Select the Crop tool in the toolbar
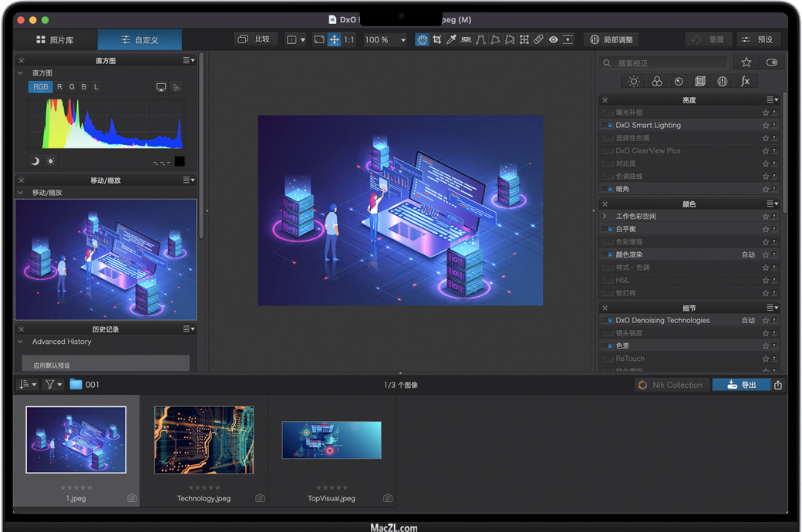This screenshot has height=532, width=802. [437, 39]
